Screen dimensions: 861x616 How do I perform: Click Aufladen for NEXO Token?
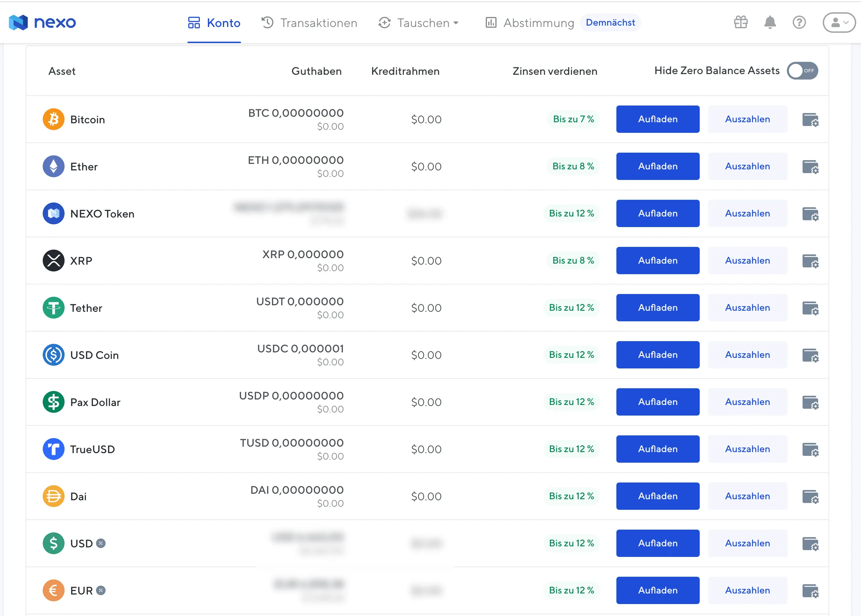(658, 213)
